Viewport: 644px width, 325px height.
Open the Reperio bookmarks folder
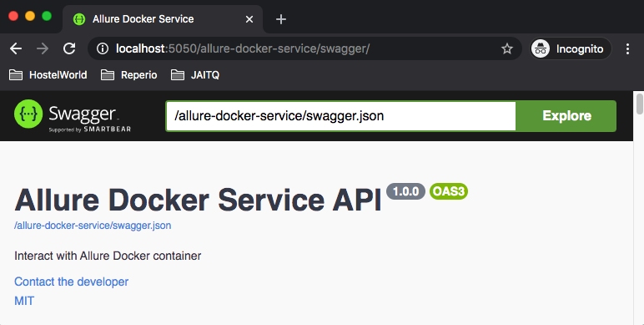129,75
